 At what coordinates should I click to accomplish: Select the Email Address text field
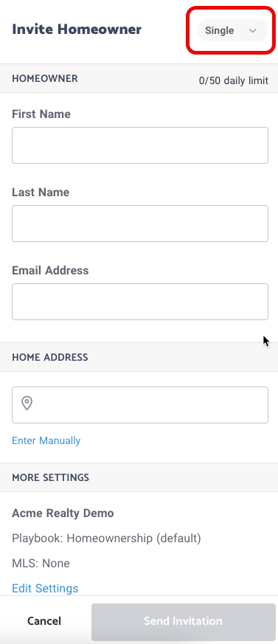(140, 302)
